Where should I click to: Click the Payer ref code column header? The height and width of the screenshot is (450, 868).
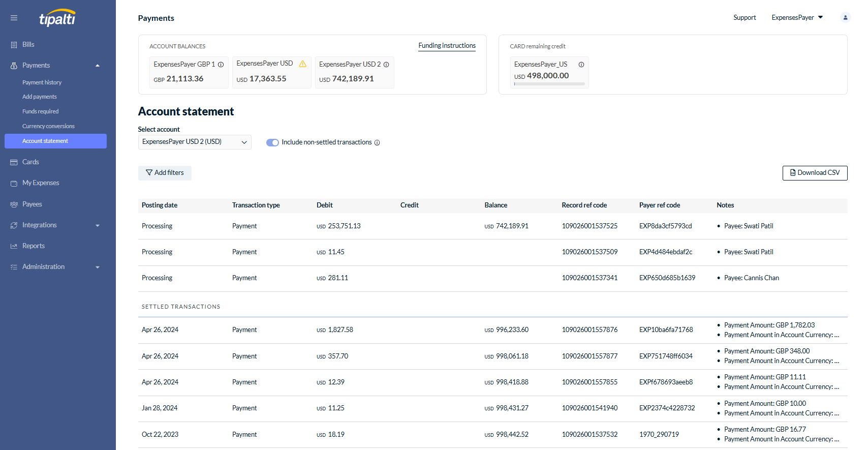(659, 205)
